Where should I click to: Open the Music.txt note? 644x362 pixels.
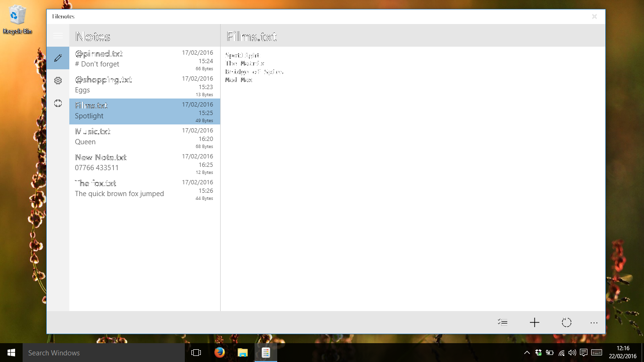pyautogui.click(x=145, y=137)
